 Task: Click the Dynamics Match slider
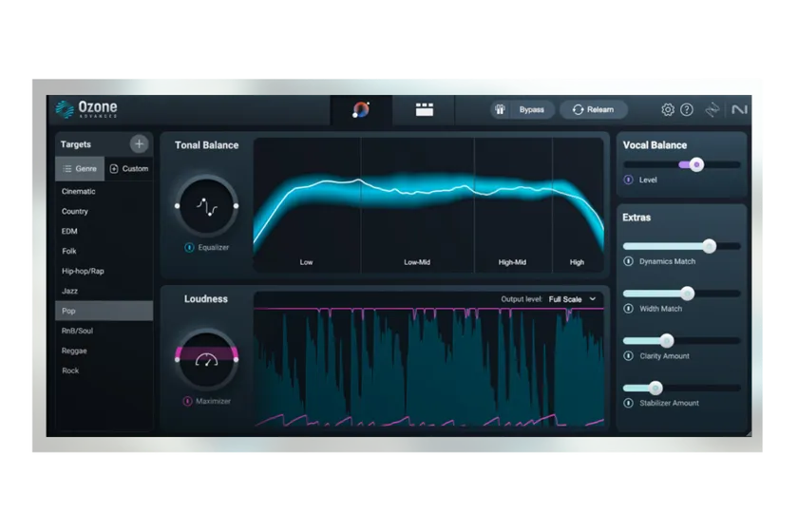(682, 246)
